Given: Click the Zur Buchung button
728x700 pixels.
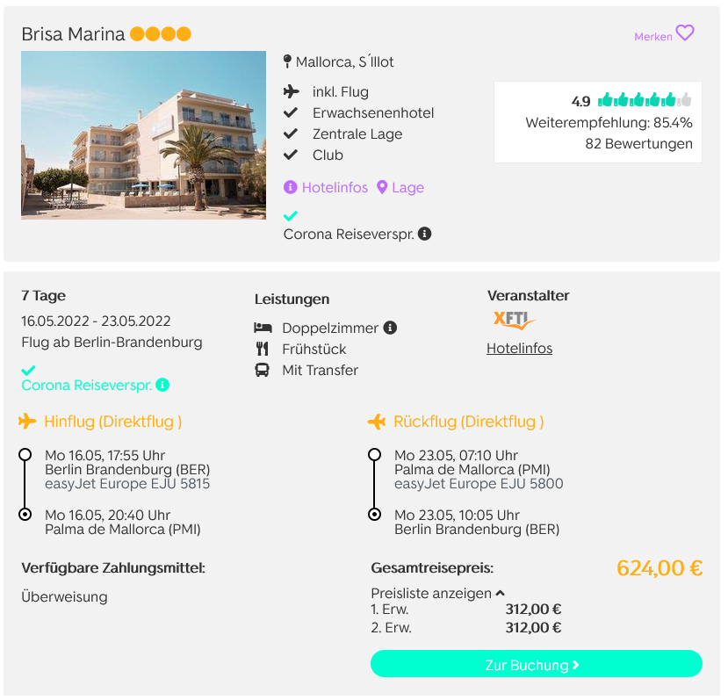Looking at the screenshot, I should (x=537, y=664).
